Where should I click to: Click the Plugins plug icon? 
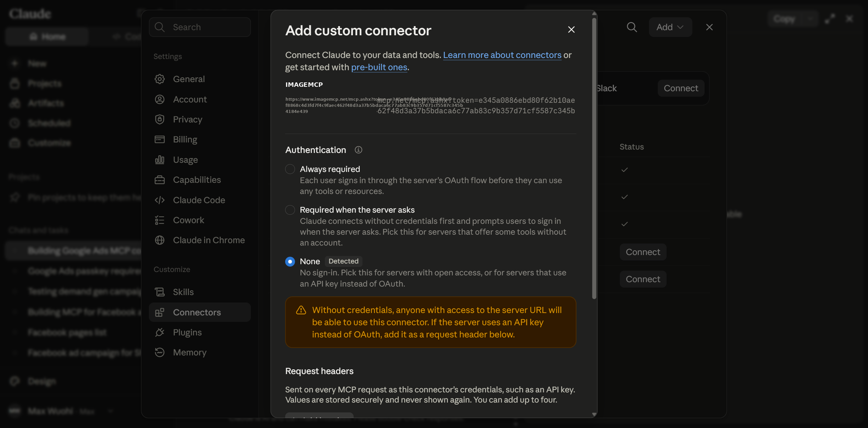(160, 332)
